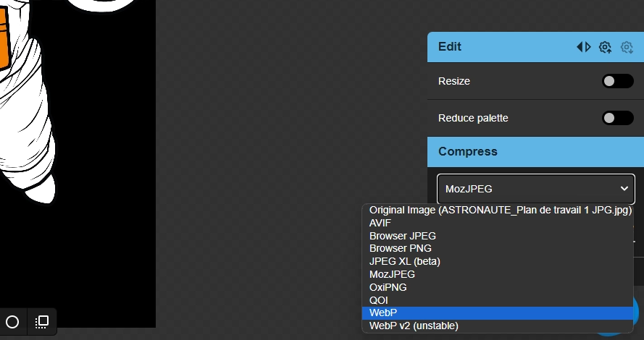Image resolution: width=644 pixels, height=340 pixels.
Task: Toggle the background with the circle icon
Action: (12, 322)
